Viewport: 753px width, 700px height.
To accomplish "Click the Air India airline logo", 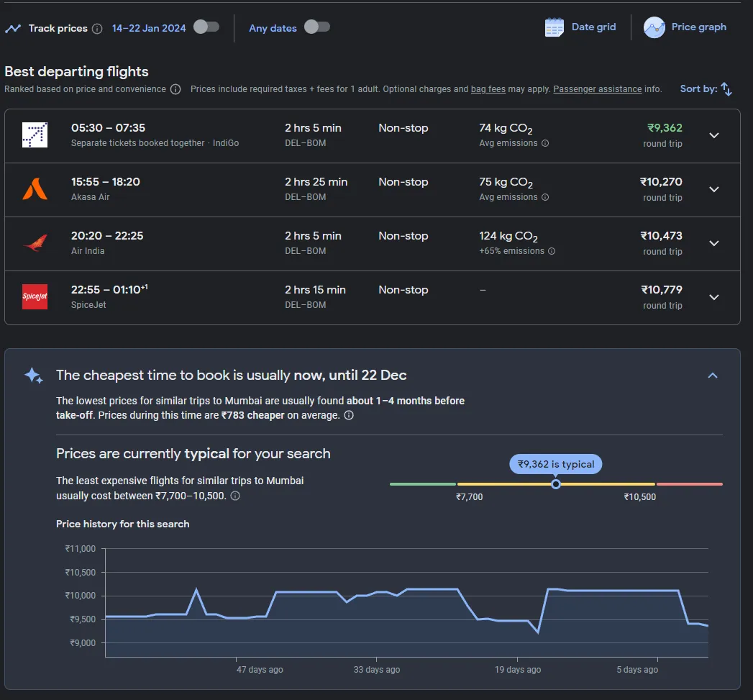I will [35, 242].
